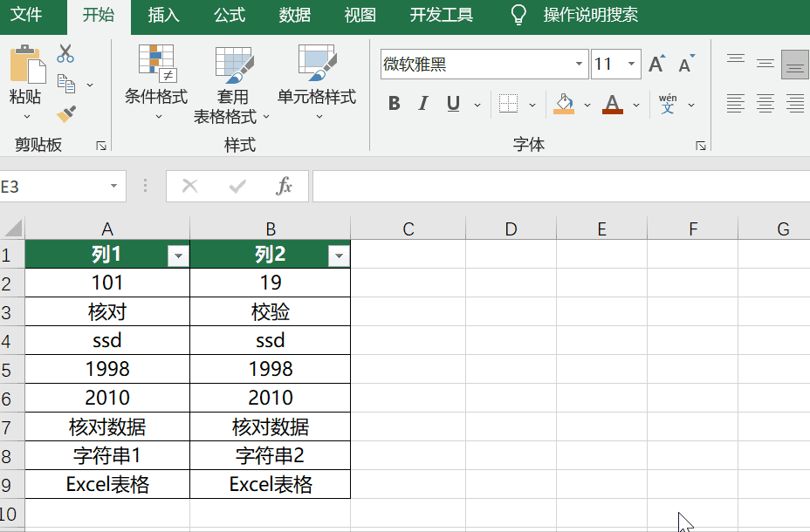
Task: Open the 公式 ribbon tab
Action: 230,15
